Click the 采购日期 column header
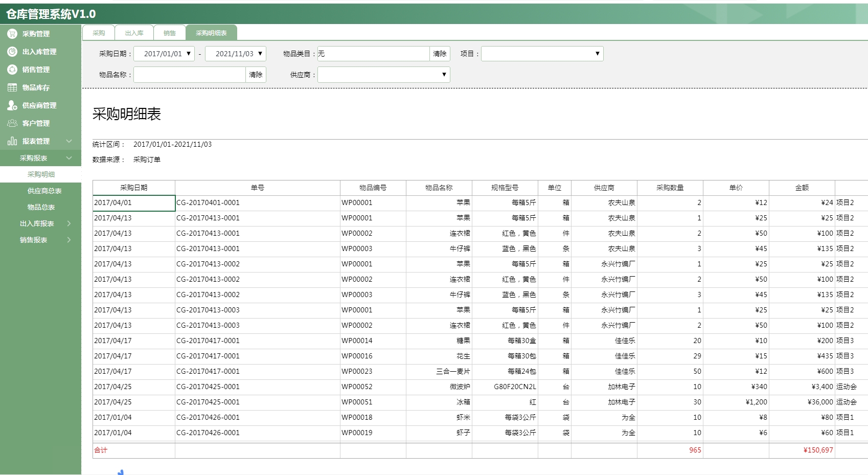 134,188
